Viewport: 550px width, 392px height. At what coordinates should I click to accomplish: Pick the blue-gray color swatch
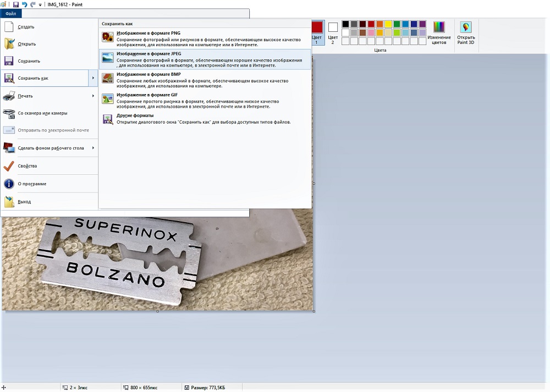(414, 32)
